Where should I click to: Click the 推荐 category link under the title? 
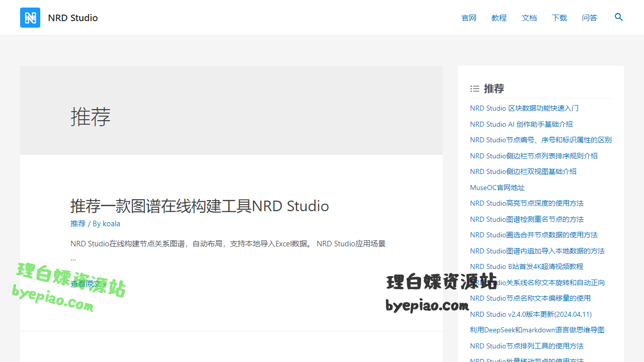coord(78,223)
